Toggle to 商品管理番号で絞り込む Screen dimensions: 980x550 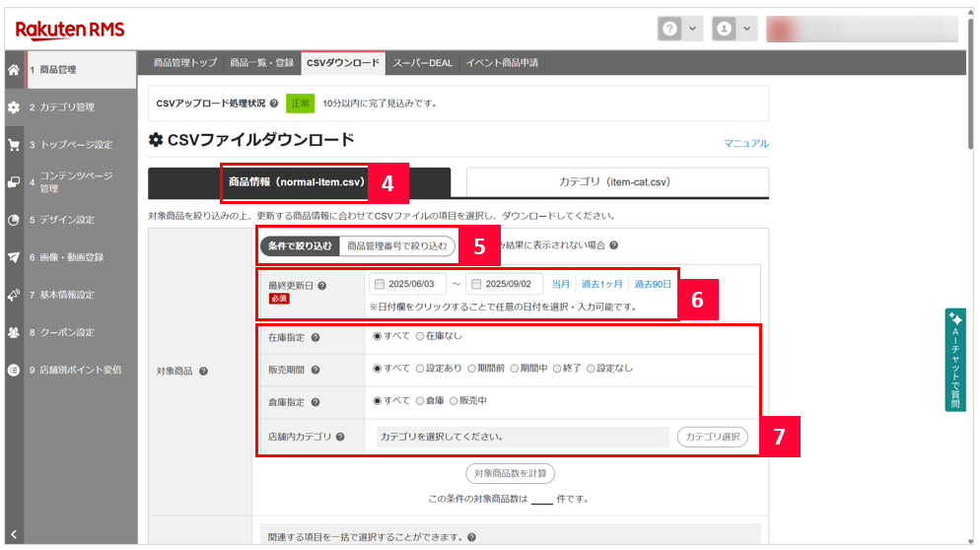[x=397, y=245]
